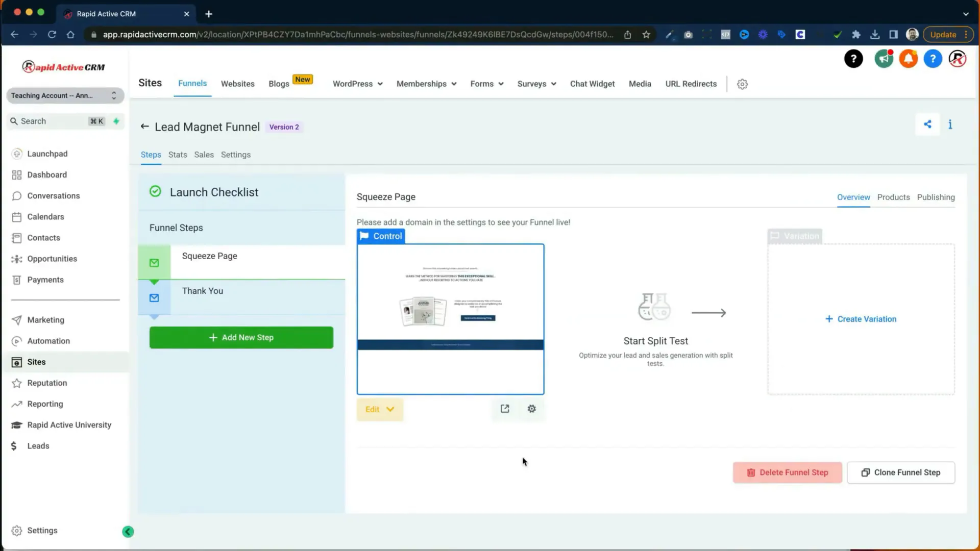This screenshot has height=551, width=980.
Task: Click the Chrome Update button
Action: point(948,34)
